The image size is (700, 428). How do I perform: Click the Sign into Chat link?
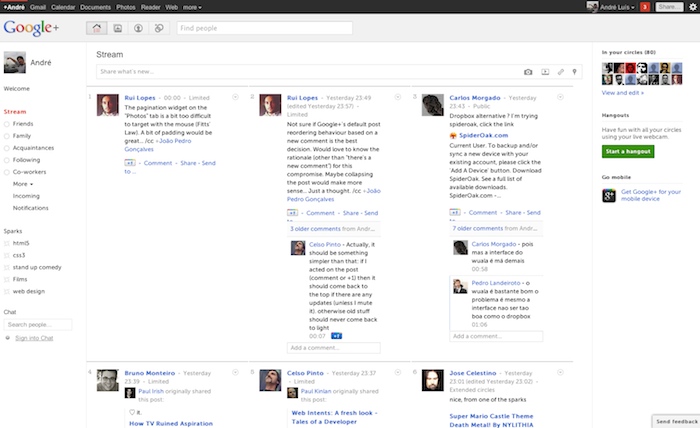click(36, 339)
